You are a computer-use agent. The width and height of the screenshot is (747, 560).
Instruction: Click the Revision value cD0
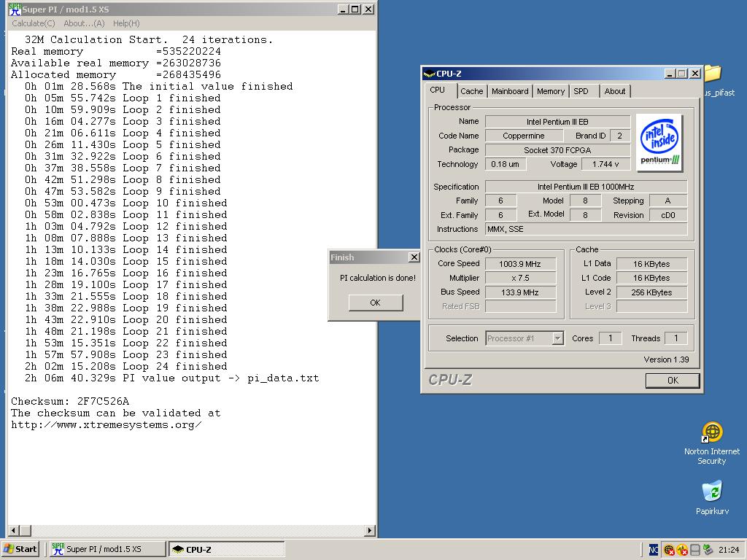[668, 215]
